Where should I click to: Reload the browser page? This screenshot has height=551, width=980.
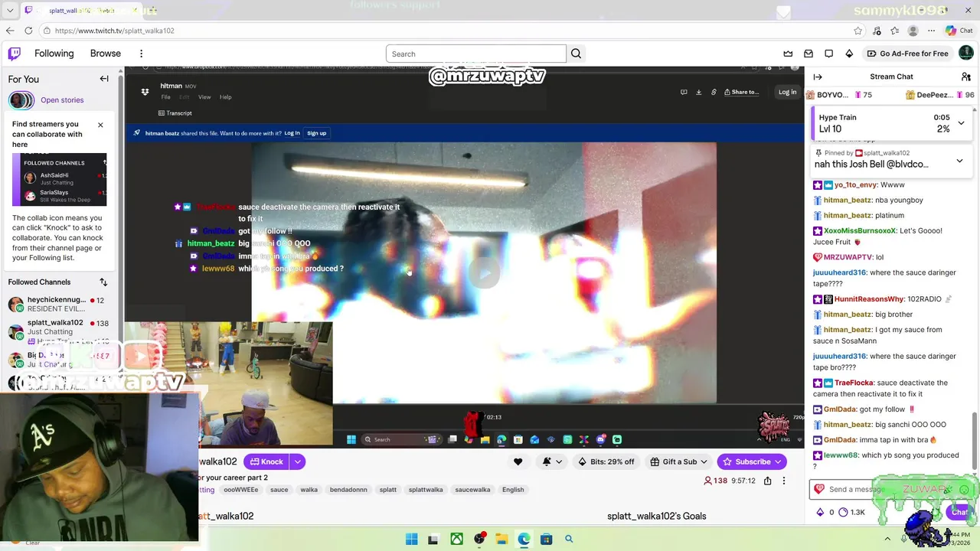point(28,31)
